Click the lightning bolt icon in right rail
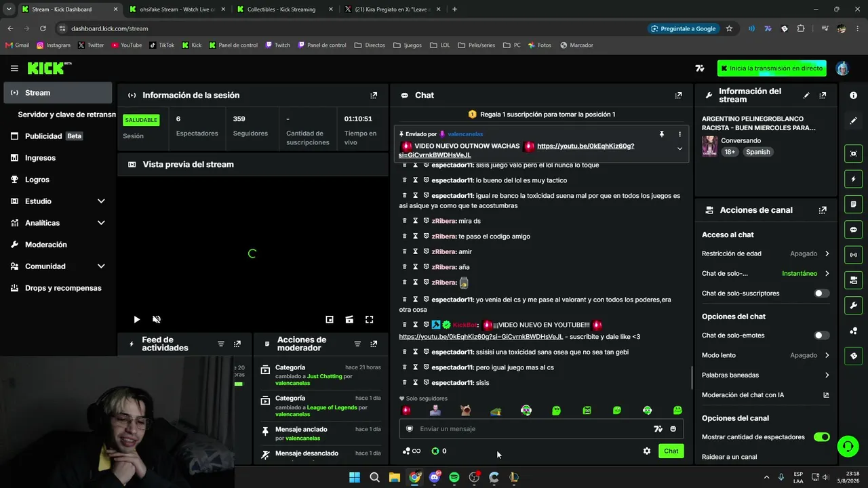This screenshot has height=488, width=868. click(853, 179)
